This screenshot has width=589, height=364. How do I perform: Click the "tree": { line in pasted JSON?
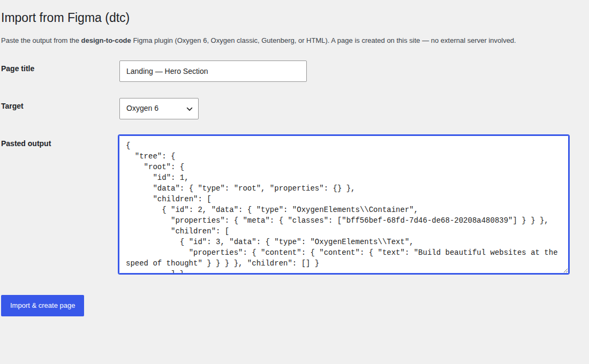point(155,156)
